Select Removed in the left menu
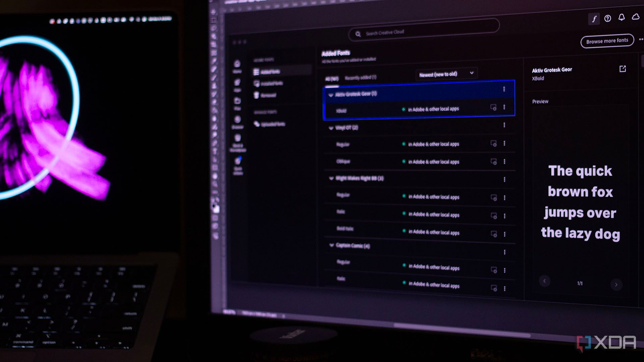The height and width of the screenshot is (362, 644). pos(265,95)
